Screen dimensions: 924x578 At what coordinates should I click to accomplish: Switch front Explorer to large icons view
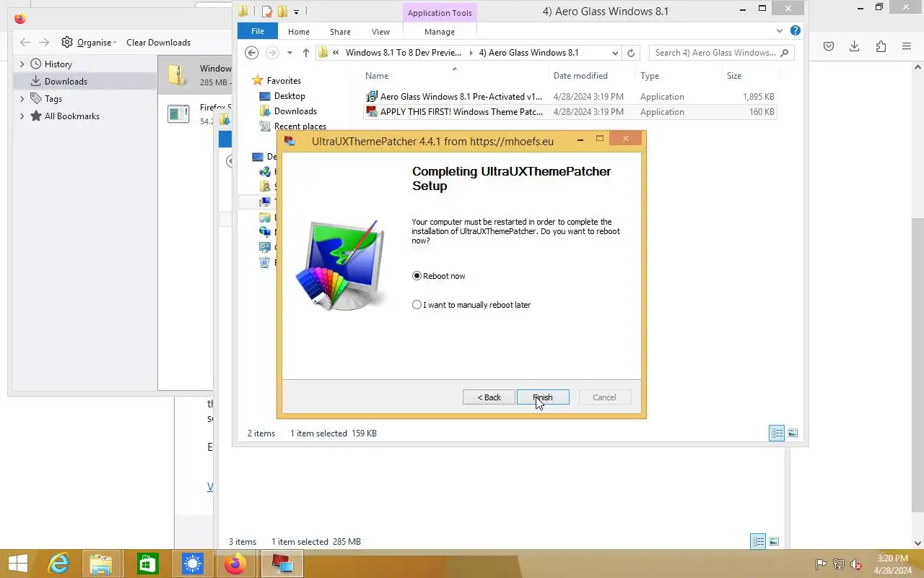pyautogui.click(x=793, y=433)
